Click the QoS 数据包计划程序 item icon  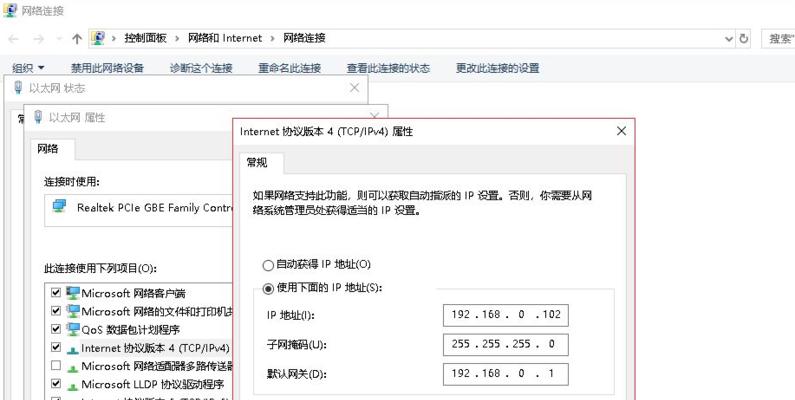pos(73,329)
